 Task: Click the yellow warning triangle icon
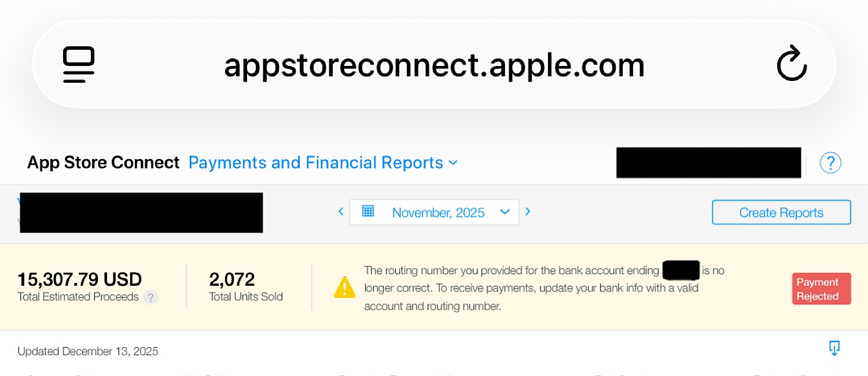pos(345,287)
